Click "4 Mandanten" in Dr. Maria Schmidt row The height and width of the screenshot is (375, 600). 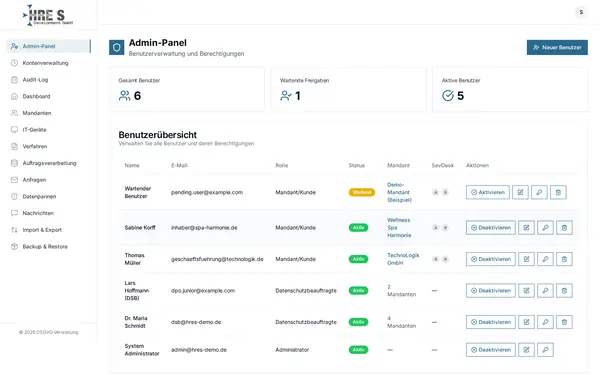pyautogui.click(x=401, y=322)
